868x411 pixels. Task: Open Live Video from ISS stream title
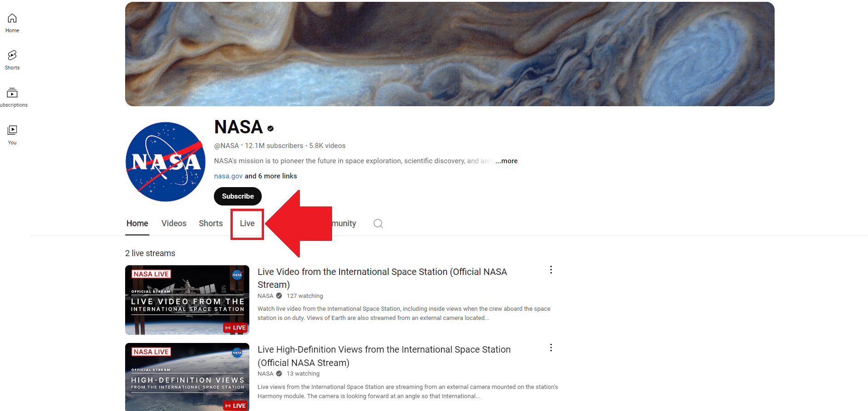(382, 278)
